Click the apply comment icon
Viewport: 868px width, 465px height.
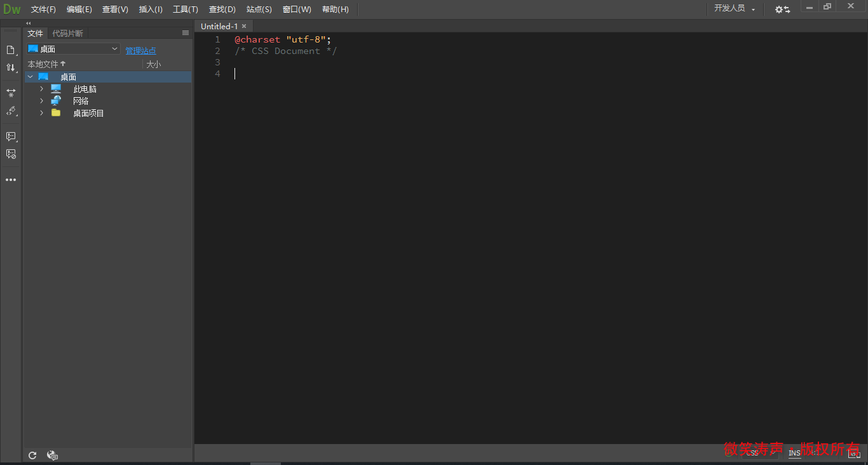point(11,137)
